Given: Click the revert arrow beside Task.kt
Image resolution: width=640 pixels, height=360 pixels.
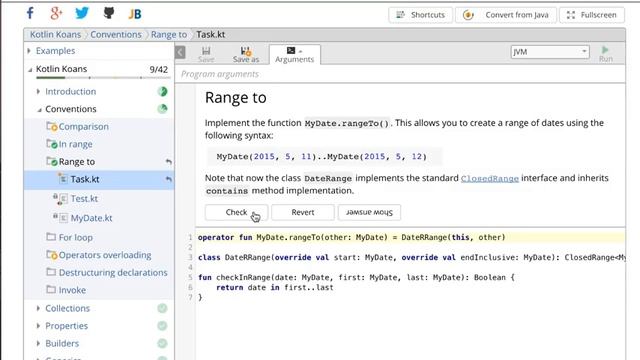Looking at the screenshot, I should [x=168, y=179].
